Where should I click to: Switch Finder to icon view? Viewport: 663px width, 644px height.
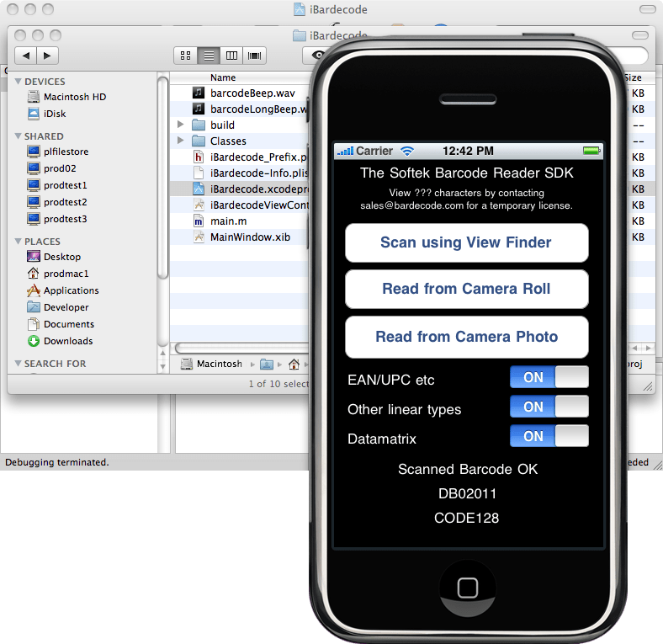[x=186, y=56]
